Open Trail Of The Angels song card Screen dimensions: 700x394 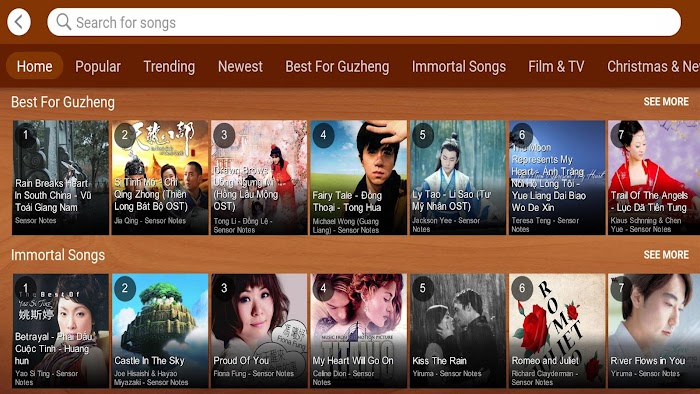coord(654,177)
